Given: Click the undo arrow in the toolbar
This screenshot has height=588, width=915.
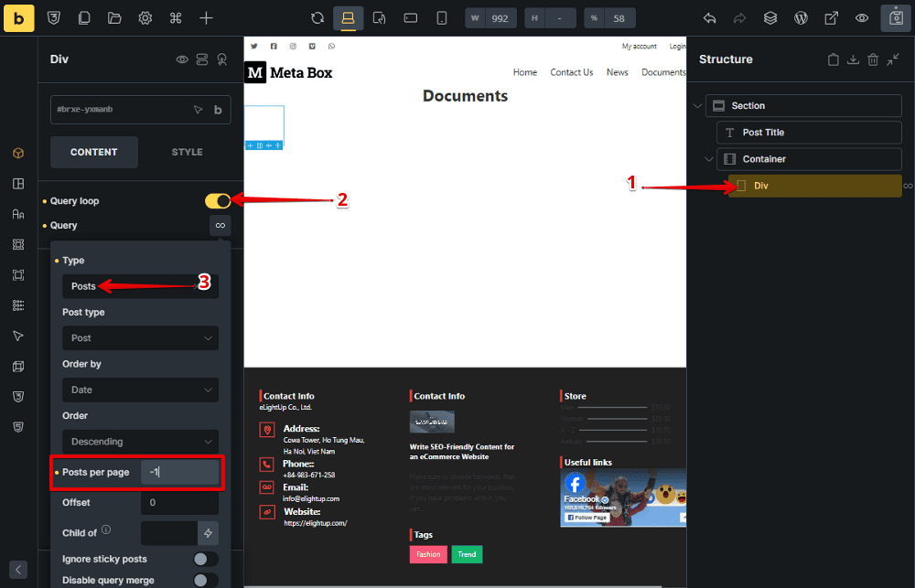Looking at the screenshot, I should (709, 18).
